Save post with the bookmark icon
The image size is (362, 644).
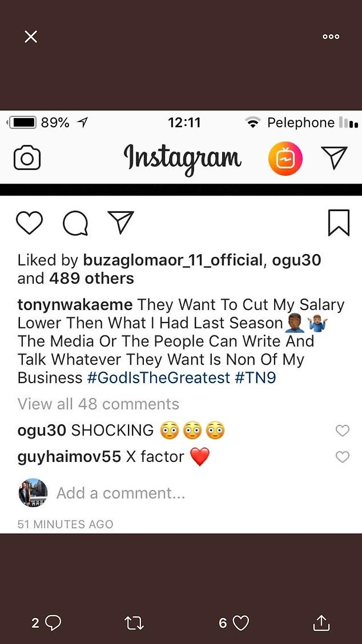pos(339,223)
